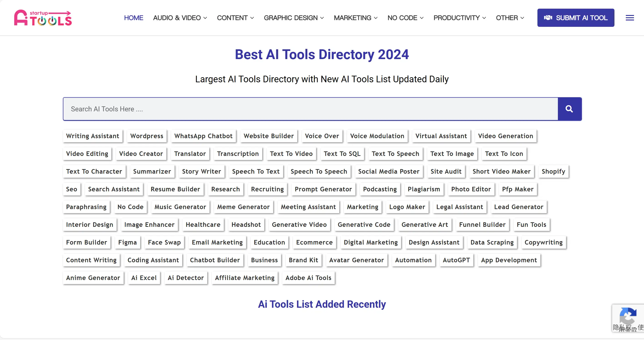Click the search magnifier button
Screen dimensions: 644x340
569,109
